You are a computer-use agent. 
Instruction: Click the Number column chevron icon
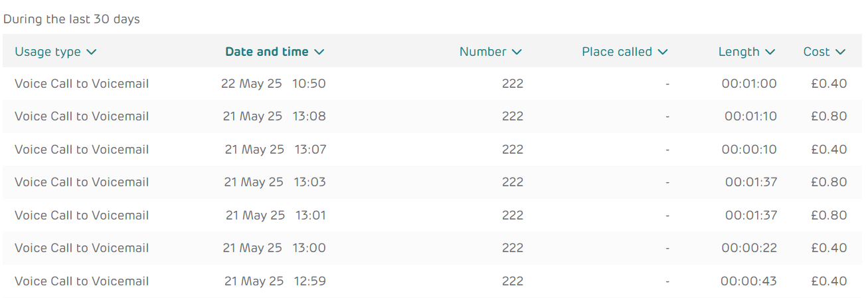click(x=517, y=52)
